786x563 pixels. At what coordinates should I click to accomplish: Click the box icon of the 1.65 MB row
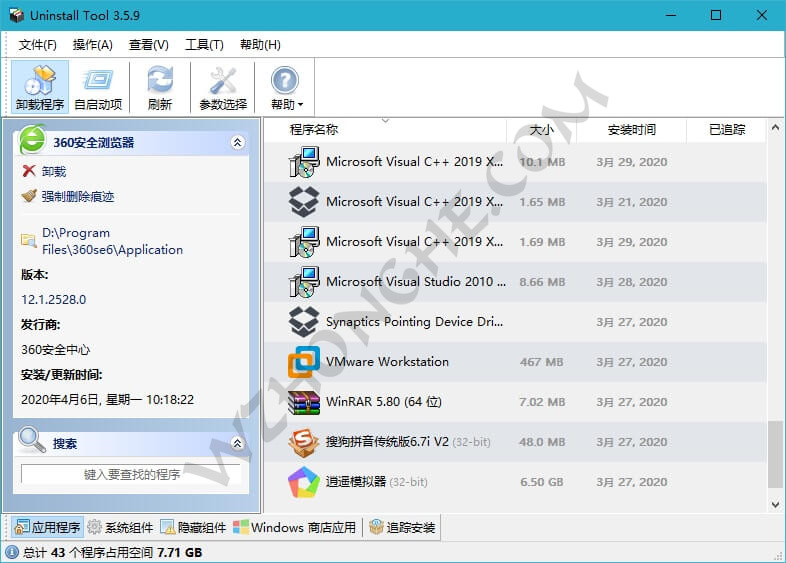coord(304,202)
